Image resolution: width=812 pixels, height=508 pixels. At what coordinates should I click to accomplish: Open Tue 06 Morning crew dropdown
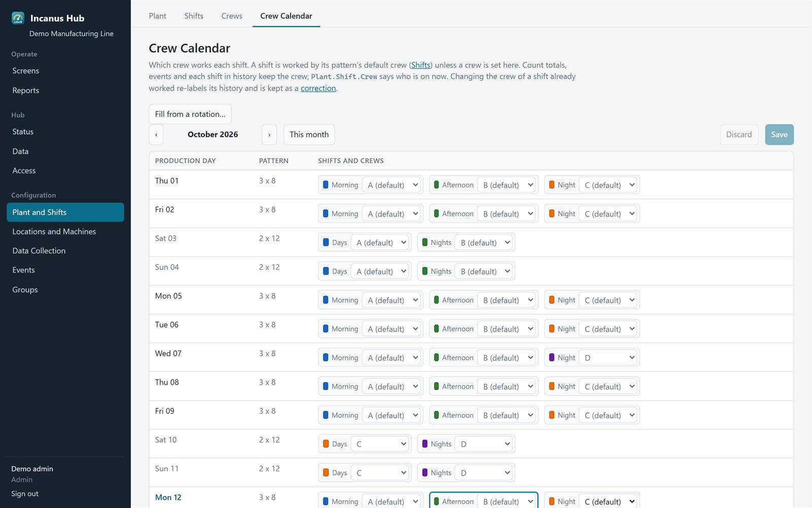(x=392, y=329)
